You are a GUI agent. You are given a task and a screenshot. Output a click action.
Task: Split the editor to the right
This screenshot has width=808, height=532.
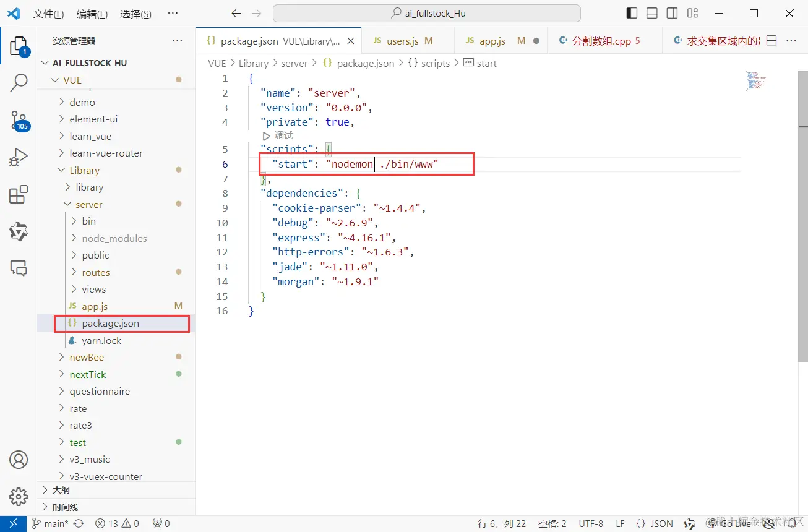tap(771, 41)
